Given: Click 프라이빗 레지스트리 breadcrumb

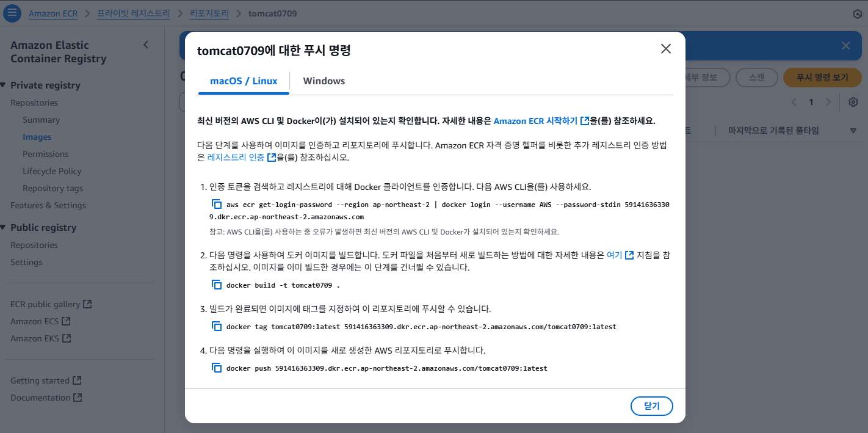Looking at the screenshot, I should [x=134, y=13].
